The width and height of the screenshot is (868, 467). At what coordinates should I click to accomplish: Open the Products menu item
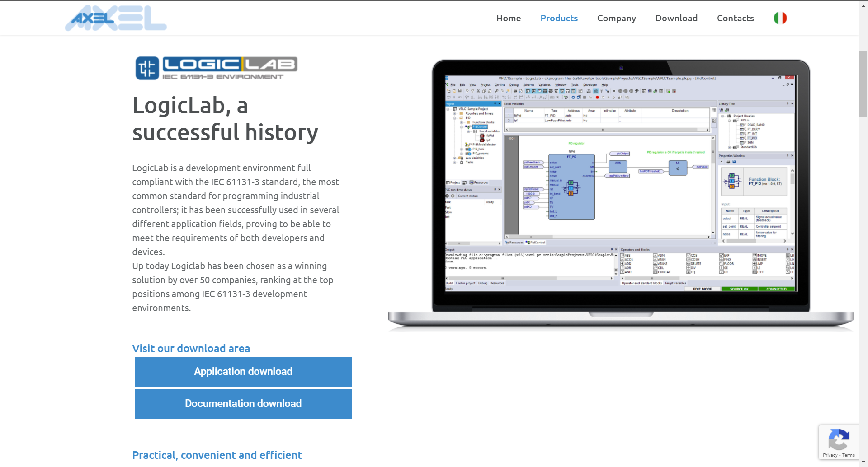point(559,18)
